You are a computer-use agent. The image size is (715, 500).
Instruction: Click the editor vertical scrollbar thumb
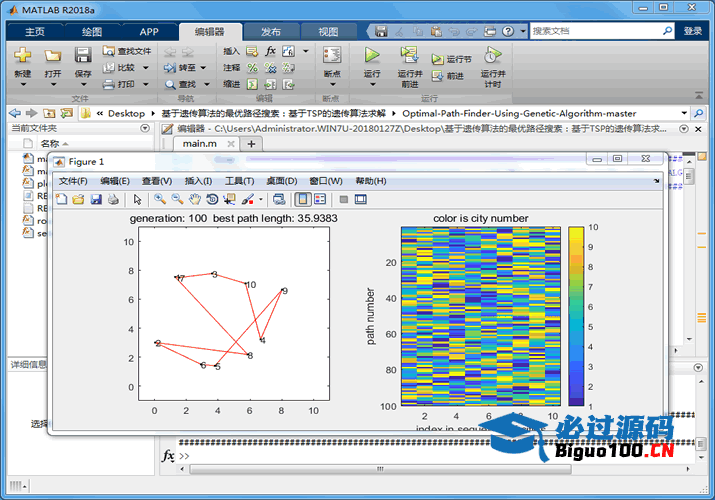point(689,176)
